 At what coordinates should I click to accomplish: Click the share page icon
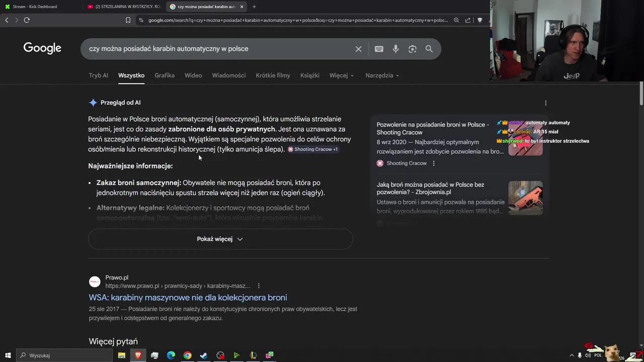(468, 20)
